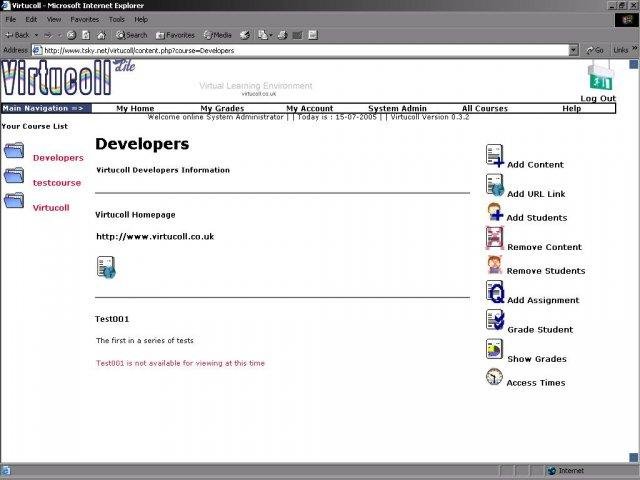Open My Account navigation item
This screenshot has height=480, width=640.
point(309,109)
